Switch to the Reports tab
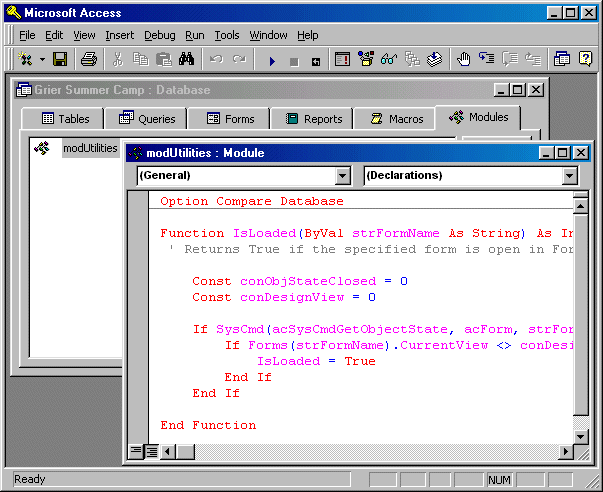 313,119
